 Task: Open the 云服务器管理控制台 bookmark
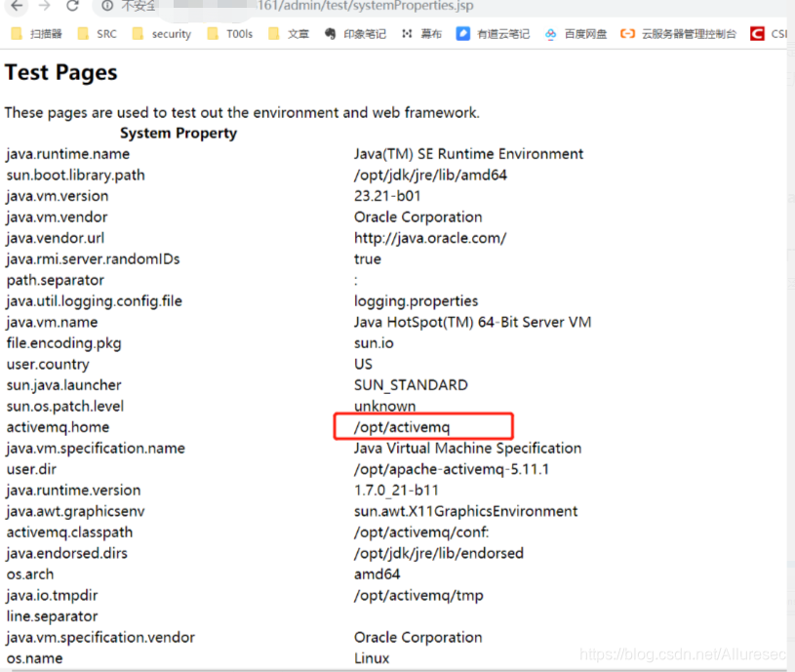[678, 34]
